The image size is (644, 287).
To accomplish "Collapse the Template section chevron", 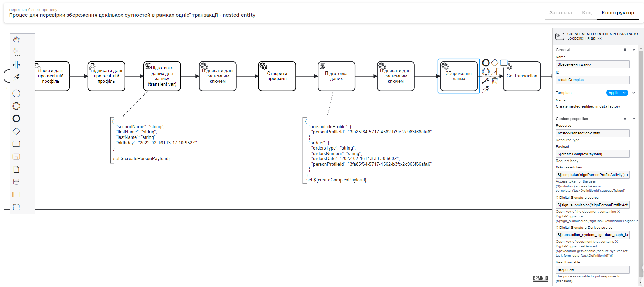I will point(634,93).
